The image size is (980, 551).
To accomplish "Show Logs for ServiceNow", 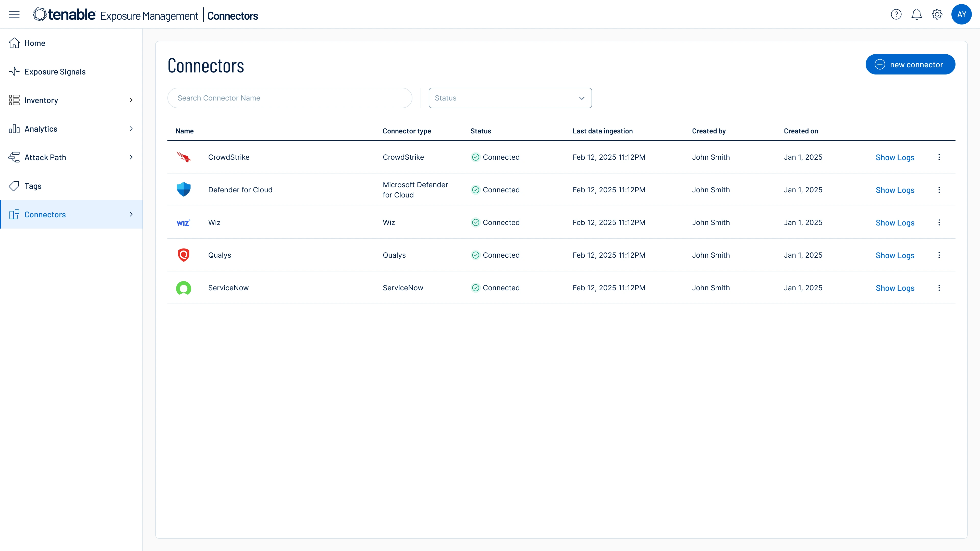I will pyautogui.click(x=895, y=288).
